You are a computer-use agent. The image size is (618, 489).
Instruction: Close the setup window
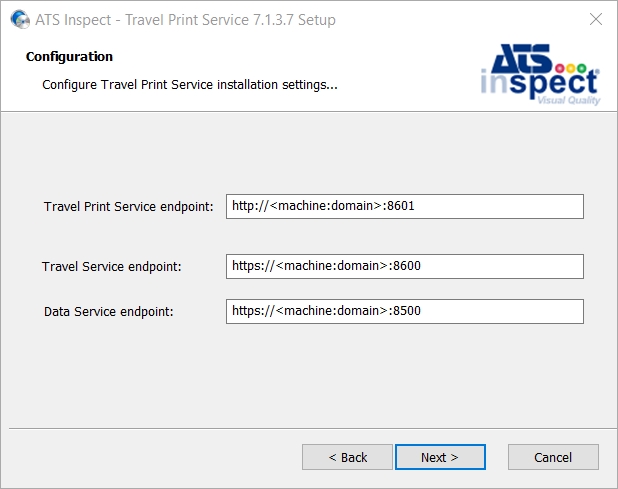[x=596, y=19]
